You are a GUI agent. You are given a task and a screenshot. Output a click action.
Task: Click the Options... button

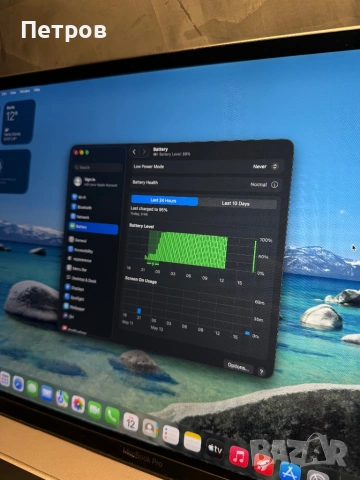point(238,367)
